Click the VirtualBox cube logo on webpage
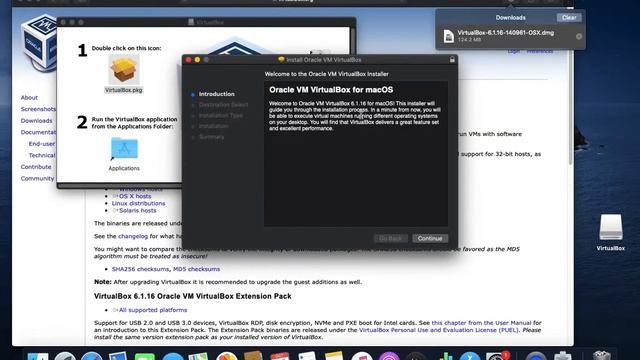The image size is (640, 360). coord(39,42)
